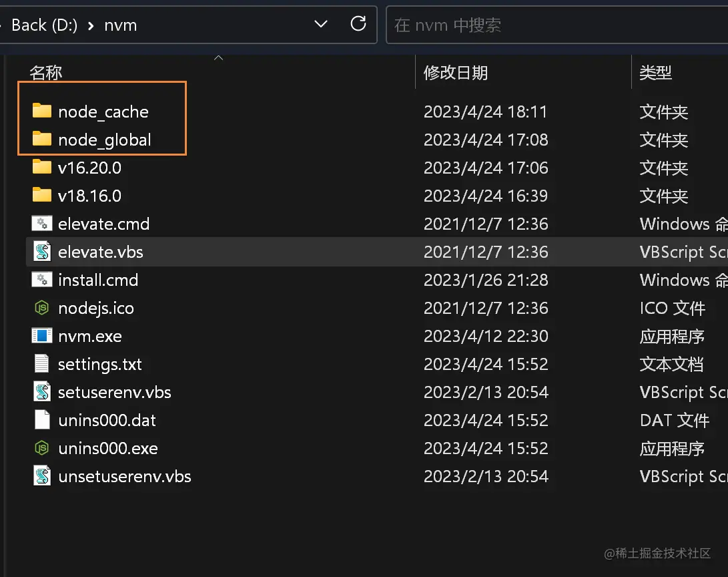Select the unsetuserenv.vbs file name
The image size is (728, 577).
point(124,476)
